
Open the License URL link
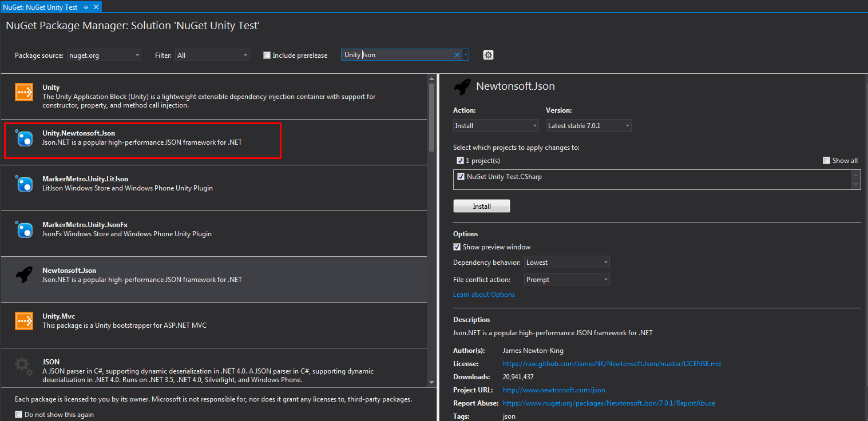[x=612, y=364]
